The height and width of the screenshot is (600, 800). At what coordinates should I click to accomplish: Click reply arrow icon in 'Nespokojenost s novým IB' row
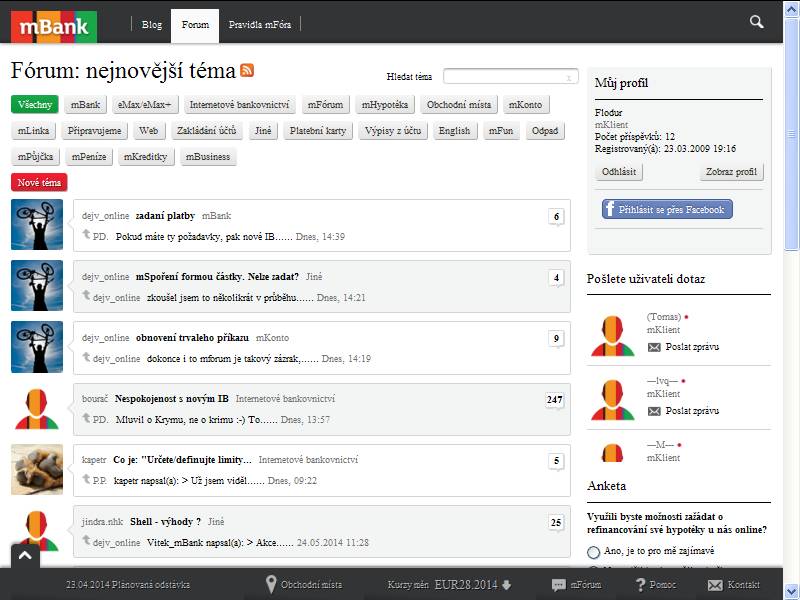click(86, 417)
